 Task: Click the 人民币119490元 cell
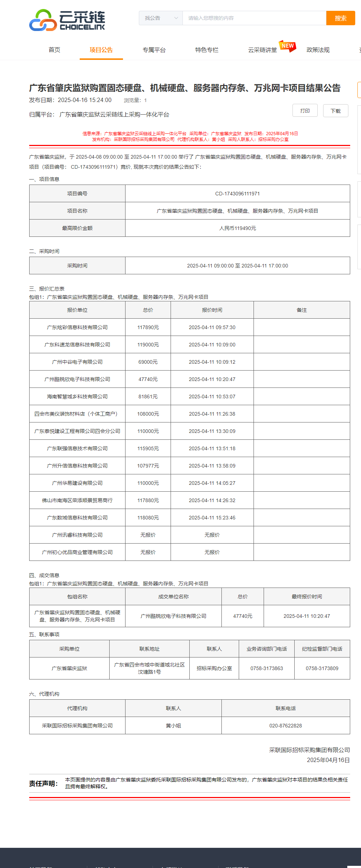tap(237, 228)
